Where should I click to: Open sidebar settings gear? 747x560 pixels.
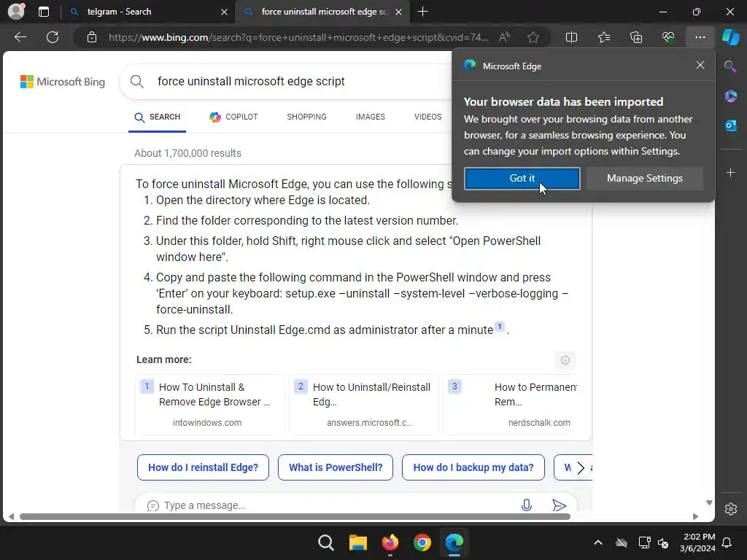[731, 509]
